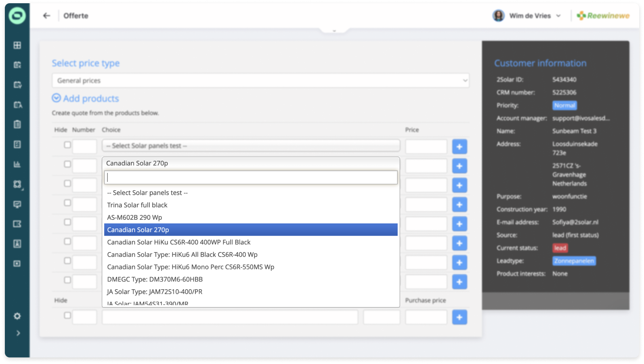The image size is (644, 364).
Task: Open the clipboard icon in the sidebar
Action: point(17,124)
